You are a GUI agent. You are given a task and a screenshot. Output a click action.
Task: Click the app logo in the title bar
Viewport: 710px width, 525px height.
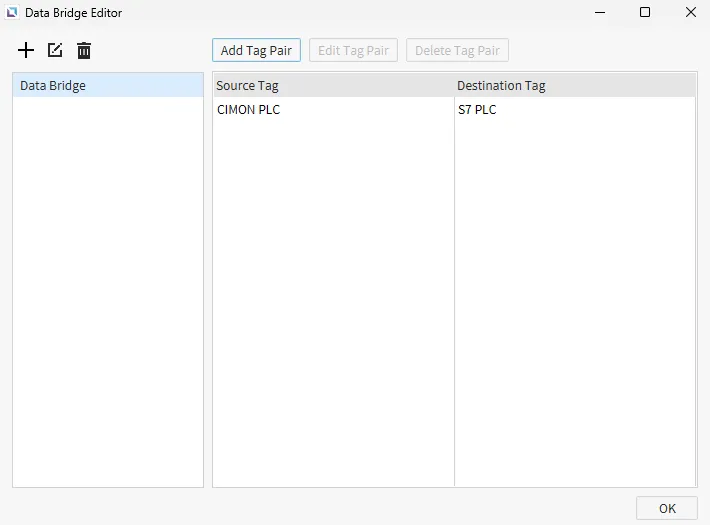point(12,13)
